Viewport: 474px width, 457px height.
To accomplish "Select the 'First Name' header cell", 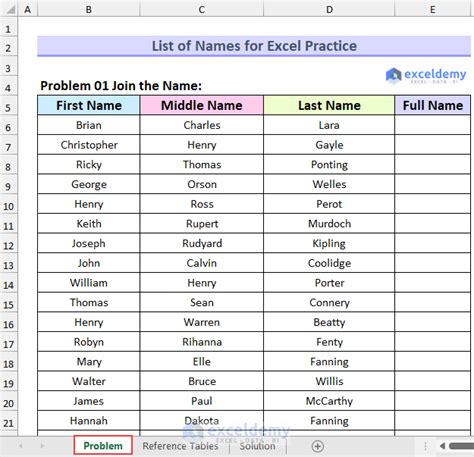I will tap(89, 105).
